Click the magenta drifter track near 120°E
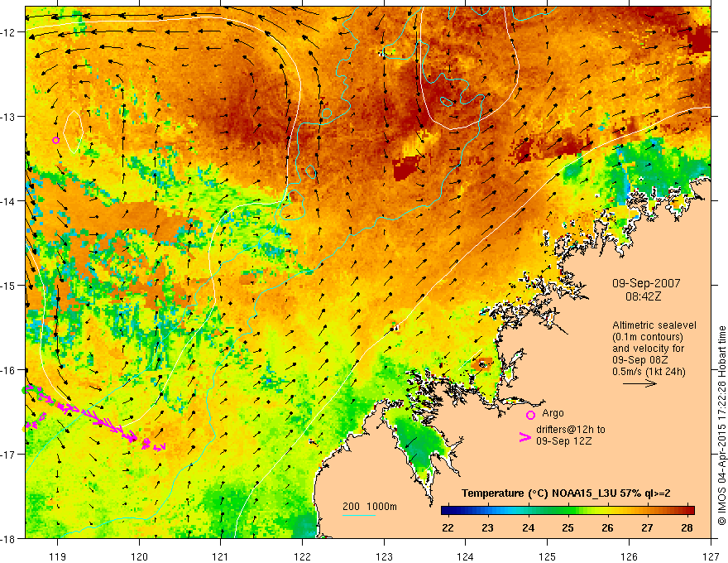This screenshot has height=563, width=728. tap(95, 417)
